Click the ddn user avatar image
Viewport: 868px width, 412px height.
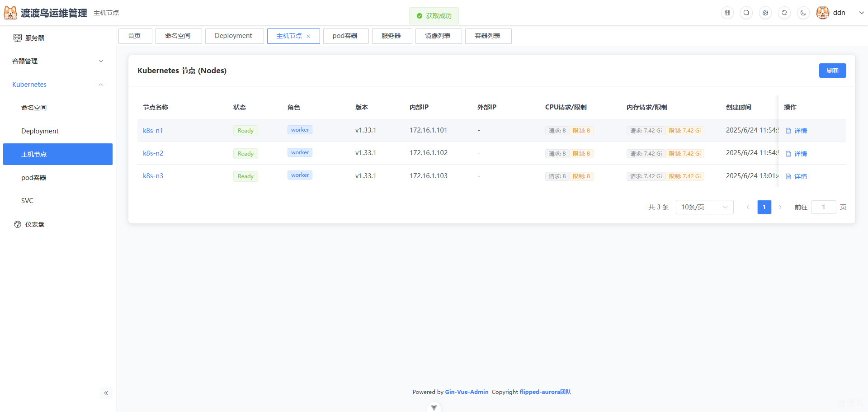[x=823, y=13]
